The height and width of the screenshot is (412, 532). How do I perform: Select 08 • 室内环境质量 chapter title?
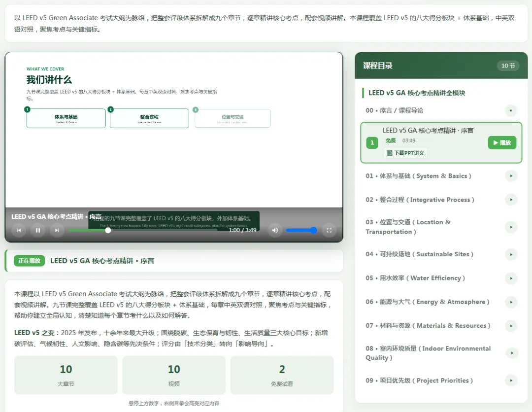pyautogui.click(x=428, y=353)
